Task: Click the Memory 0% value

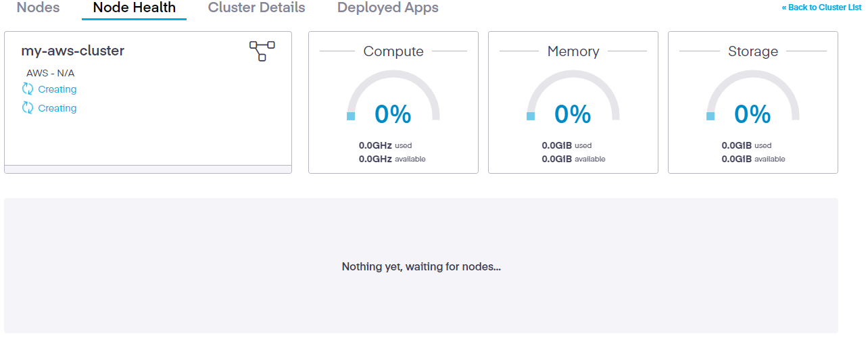Action: pos(573,114)
